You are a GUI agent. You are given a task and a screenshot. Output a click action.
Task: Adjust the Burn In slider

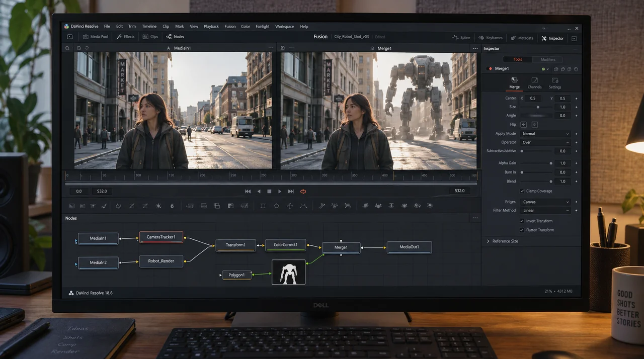point(536,172)
